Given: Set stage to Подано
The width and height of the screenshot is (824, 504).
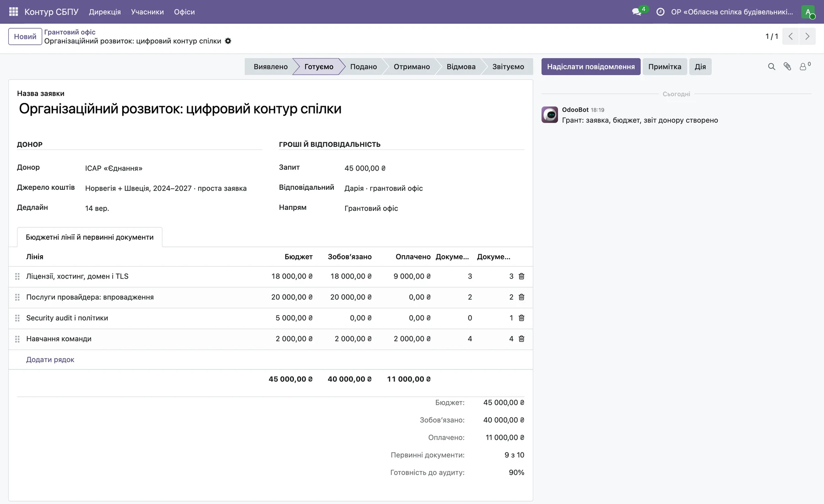Looking at the screenshot, I should [363, 67].
